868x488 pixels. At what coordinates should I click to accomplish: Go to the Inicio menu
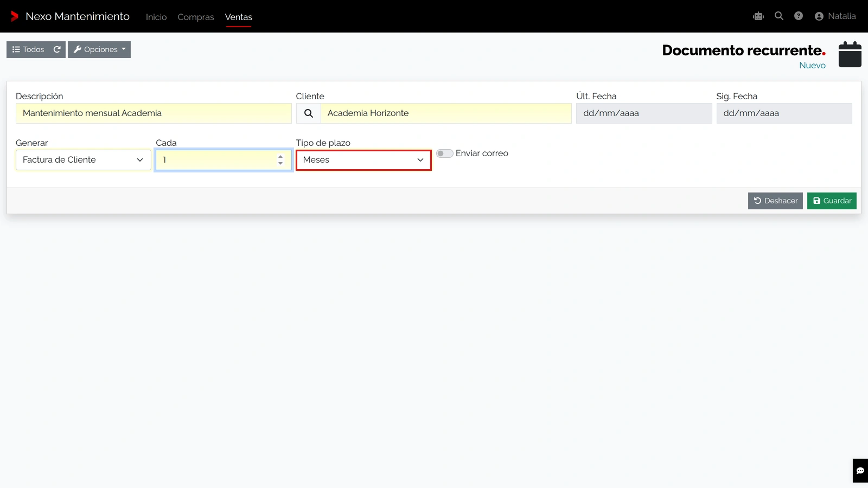coord(156,17)
